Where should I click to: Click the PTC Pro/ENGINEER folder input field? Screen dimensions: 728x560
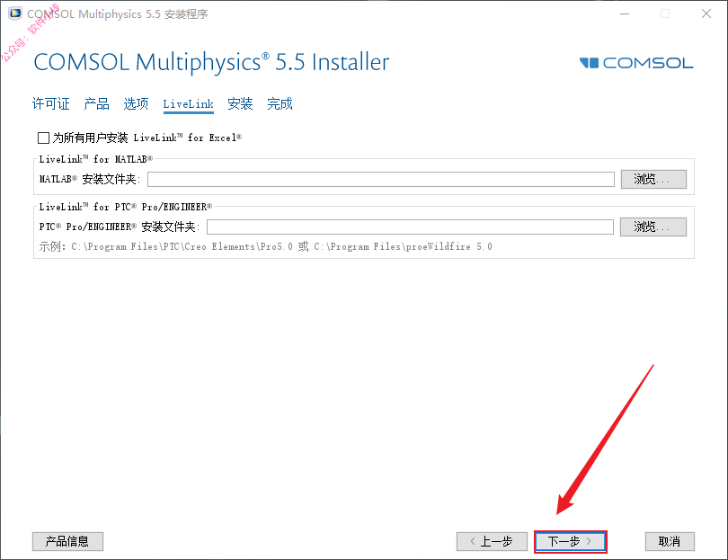410,227
